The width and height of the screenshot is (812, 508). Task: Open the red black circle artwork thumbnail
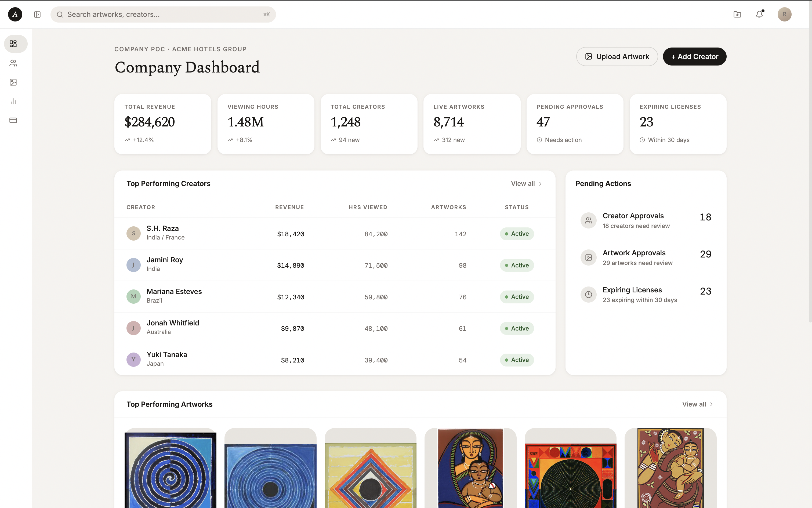point(570,468)
